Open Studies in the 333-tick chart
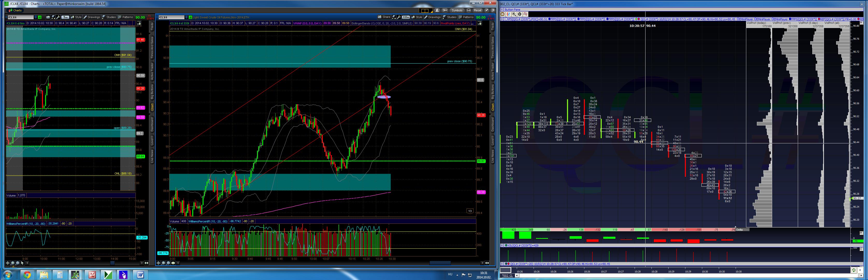 point(450,17)
